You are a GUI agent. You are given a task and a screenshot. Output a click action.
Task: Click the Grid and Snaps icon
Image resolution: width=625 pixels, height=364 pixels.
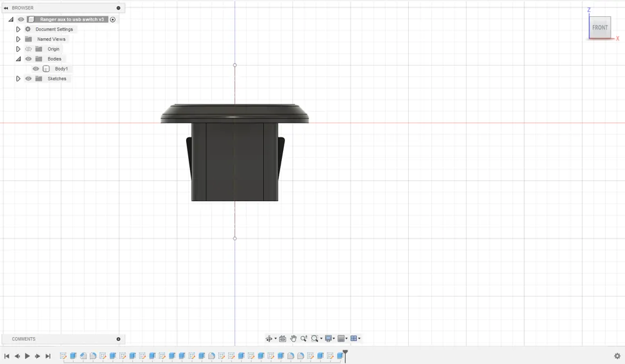point(341,338)
